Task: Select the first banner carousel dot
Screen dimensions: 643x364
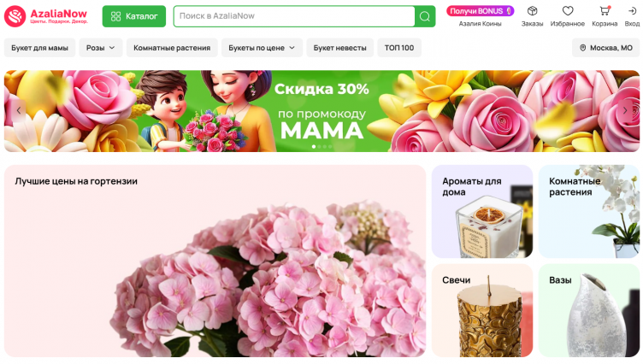Action: click(314, 146)
